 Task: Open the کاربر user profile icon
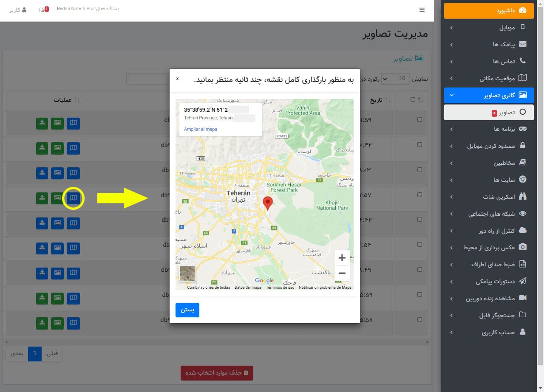18,9
